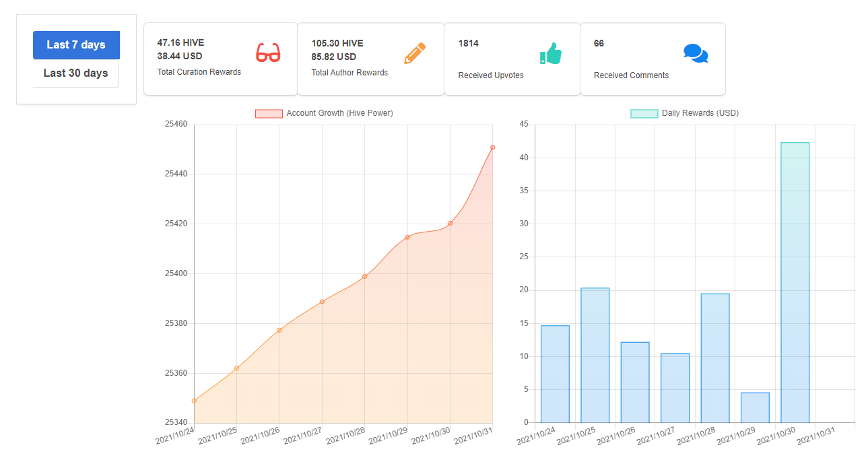Screen dimensions: 868x462
Task: Click the tall 2021/10/30 daily rewards bar
Action: [795, 283]
